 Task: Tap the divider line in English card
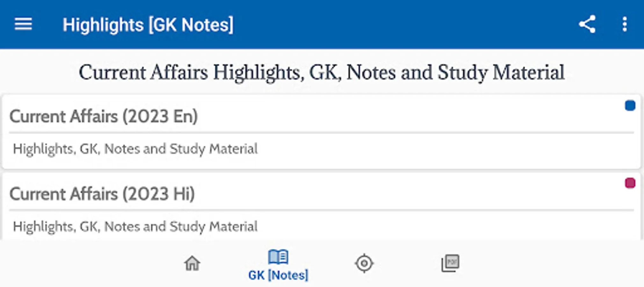pos(322,132)
